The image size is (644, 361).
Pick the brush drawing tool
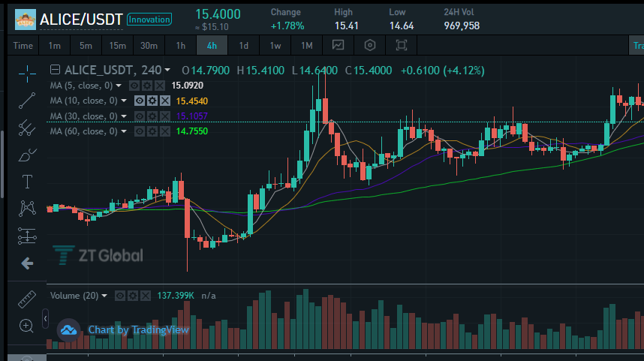pos(27,155)
